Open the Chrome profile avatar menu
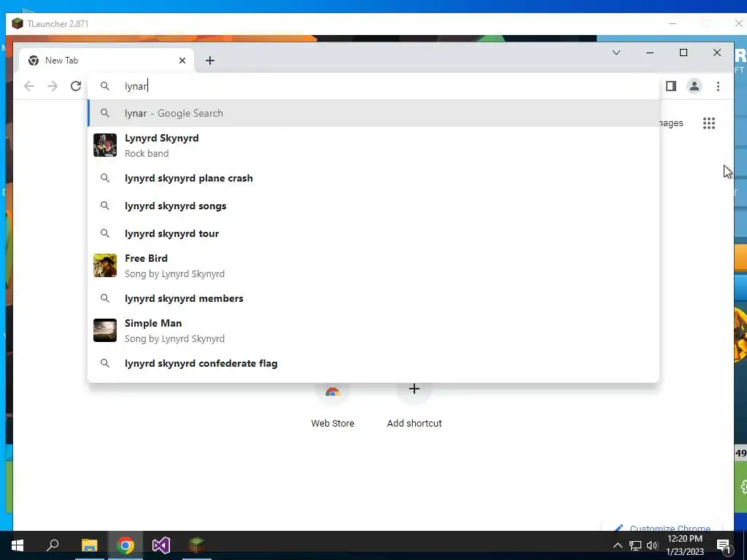747x560 pixels. tap(694, 86)
